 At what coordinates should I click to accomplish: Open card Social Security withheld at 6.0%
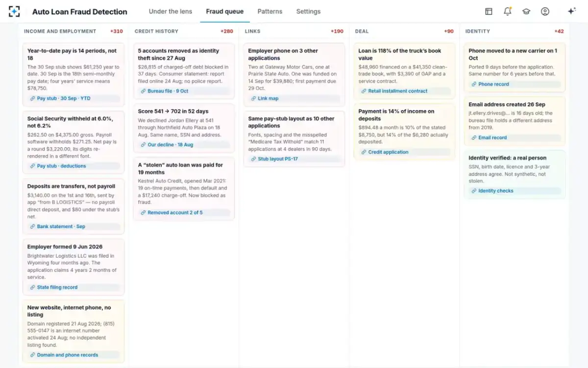point(73,142)
